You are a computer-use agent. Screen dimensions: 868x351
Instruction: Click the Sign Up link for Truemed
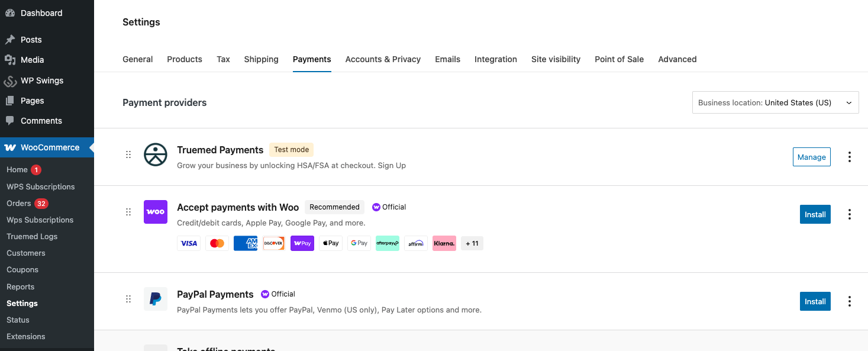tap(392, 165)
